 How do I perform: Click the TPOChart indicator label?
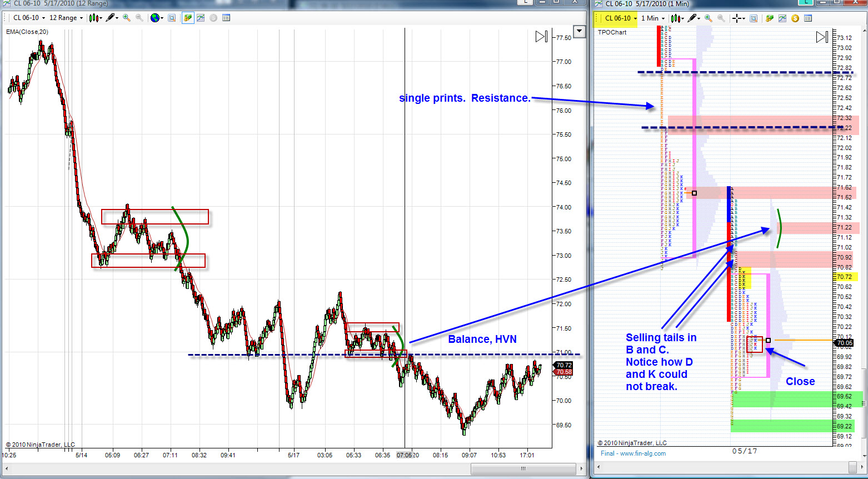tap(612, 32)
